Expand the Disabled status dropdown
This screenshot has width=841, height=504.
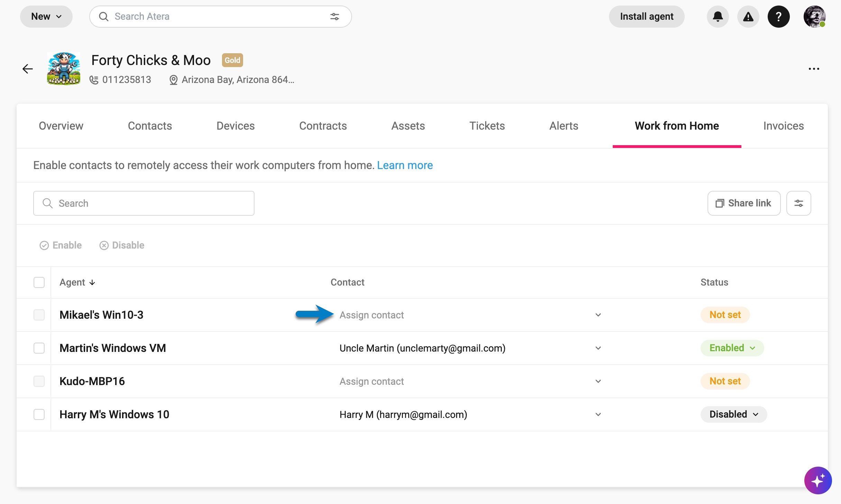pyautogui.click(x=734, y=414)
